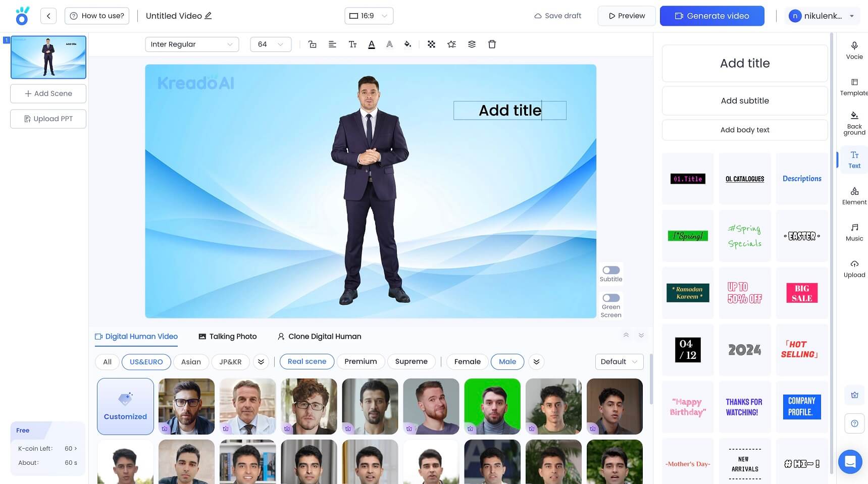
Task: Click the text alignment icon in toolbar
Action: [332, 44]
